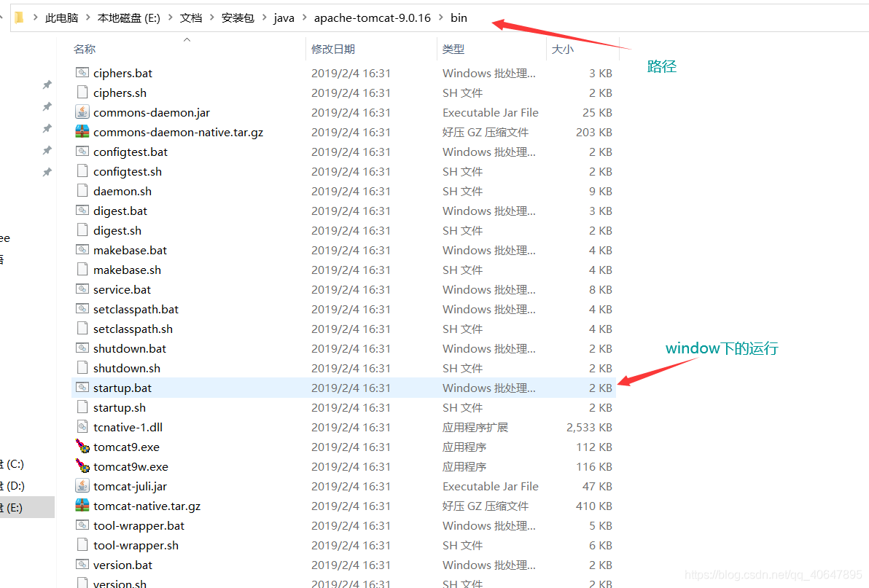This screenshot has height=588, width=869.
Task: Click the ciphers.sh file icon
Action: tap(82, 93)
